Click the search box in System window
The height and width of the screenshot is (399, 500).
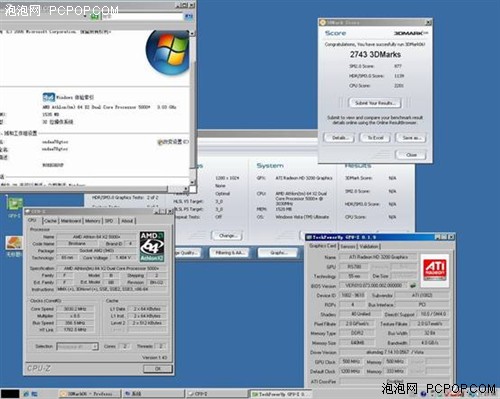pyautogui.click(x=143, y=16)
